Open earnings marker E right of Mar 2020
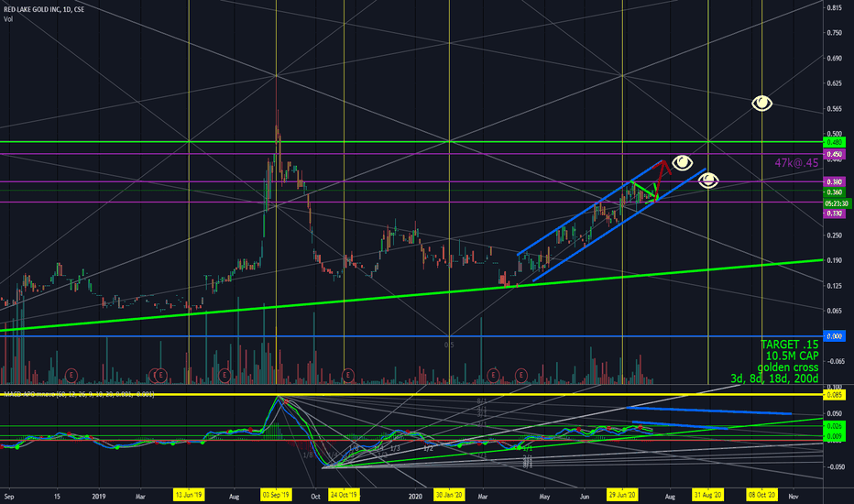The width and height of the screenshot is (854, 504). [493, 375]
